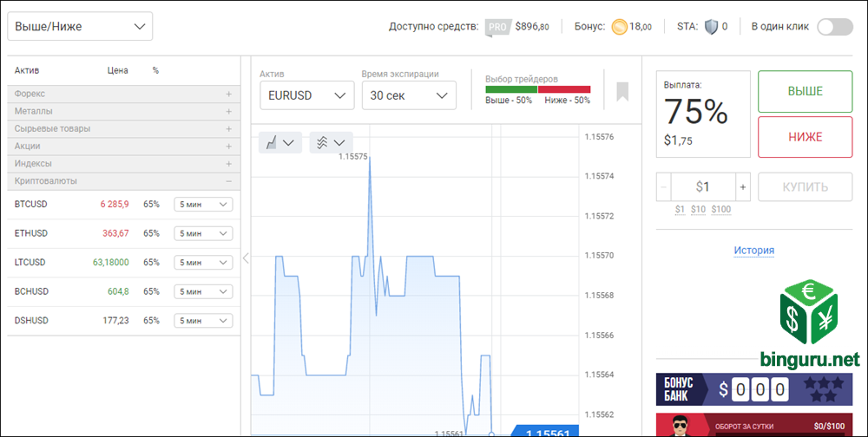Click the bookmark favorite icon
This screenshot has height=437, width=868.
622,91
